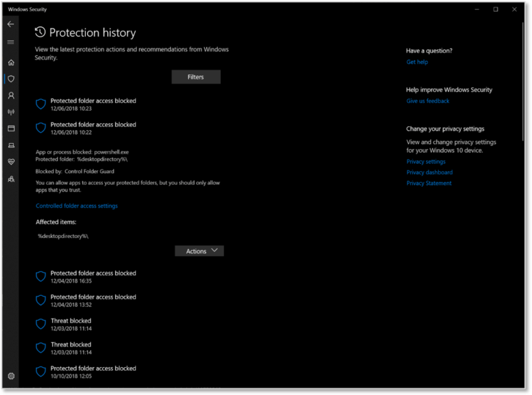This screenshot has height=395, width=532.
Task: Click 'App or process blocked: powershell.exe' text
Action: (82, 152)
